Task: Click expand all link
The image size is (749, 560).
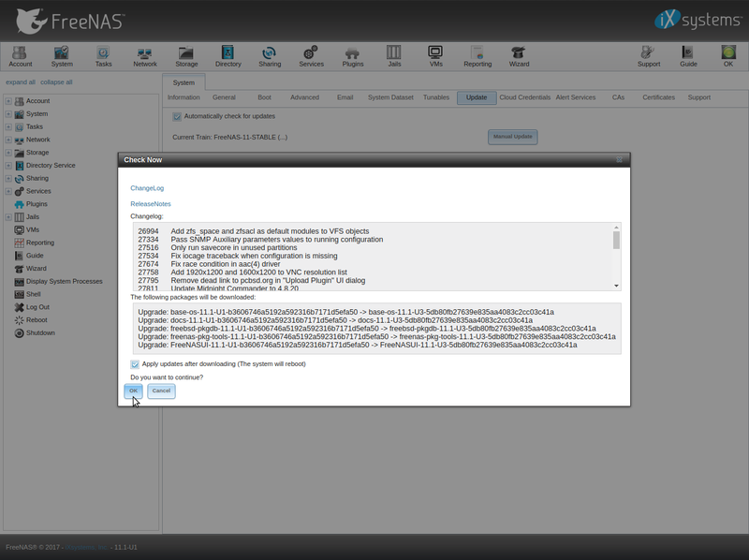Action: coord(21,82)
